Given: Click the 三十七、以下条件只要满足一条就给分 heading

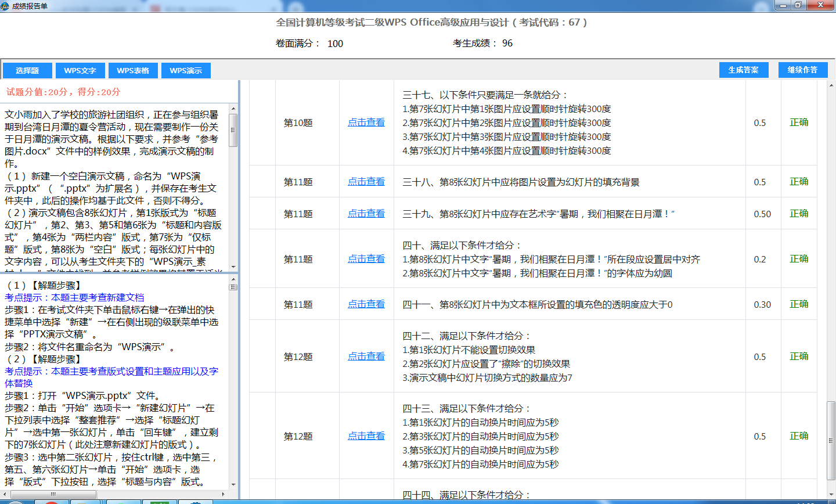Looking at the screenshot, I should 485,95.
